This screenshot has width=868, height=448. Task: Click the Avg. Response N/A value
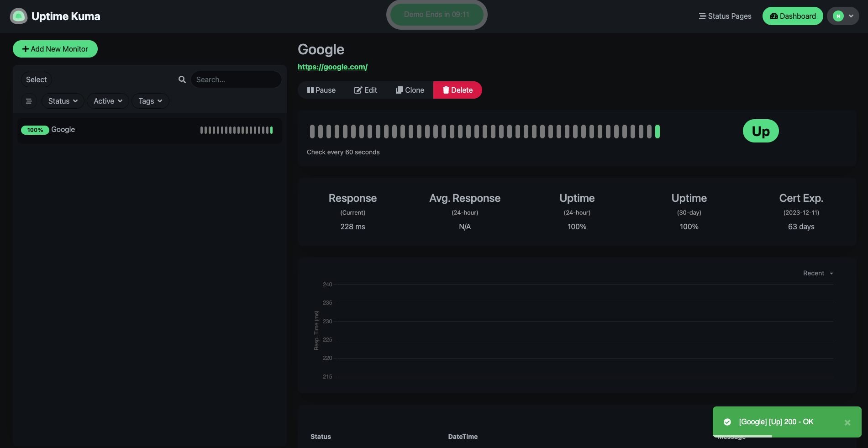pos(465,227)
